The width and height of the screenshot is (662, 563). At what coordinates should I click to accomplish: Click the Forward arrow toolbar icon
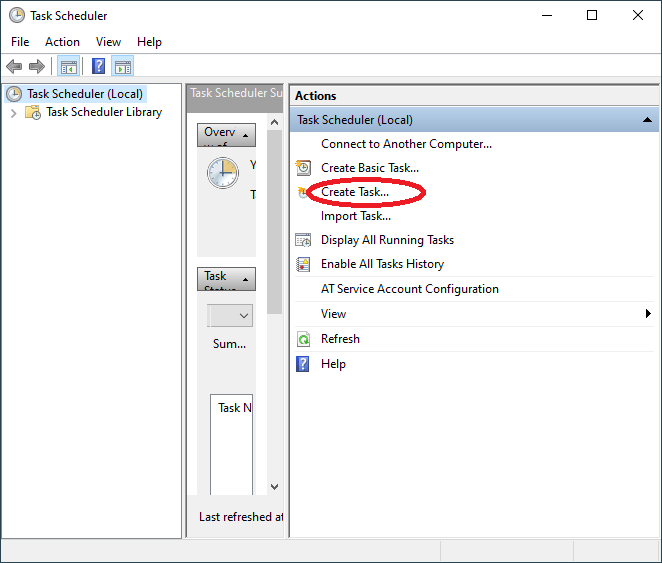click(x=37, y=67)
